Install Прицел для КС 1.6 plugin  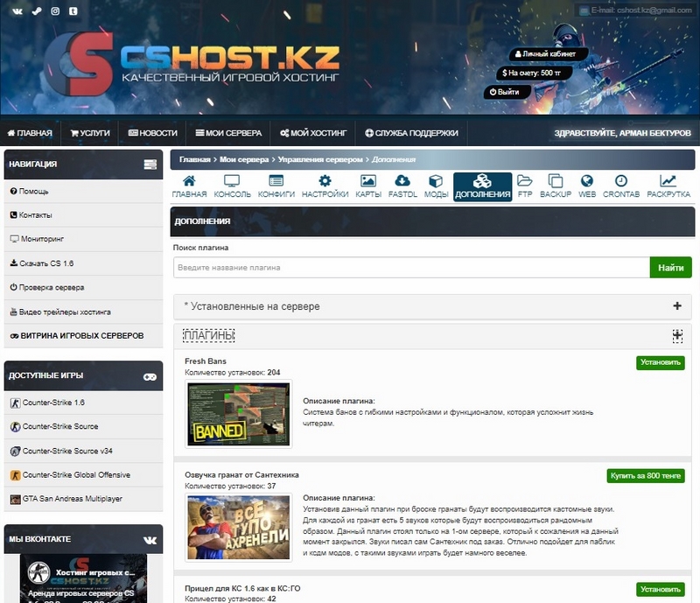[661, 589]
